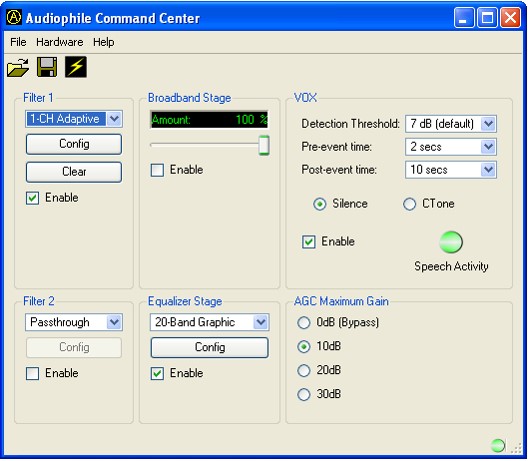This screenshot has width=528, height=461.
Task: Select 20dB AGC Maximum Gain option
Action: [304, 370]
